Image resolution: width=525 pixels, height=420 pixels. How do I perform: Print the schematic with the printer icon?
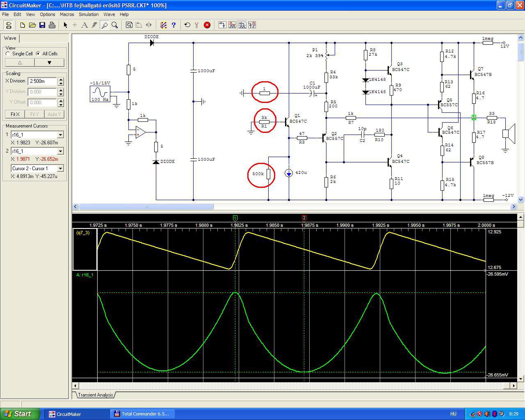pos(52,25)
